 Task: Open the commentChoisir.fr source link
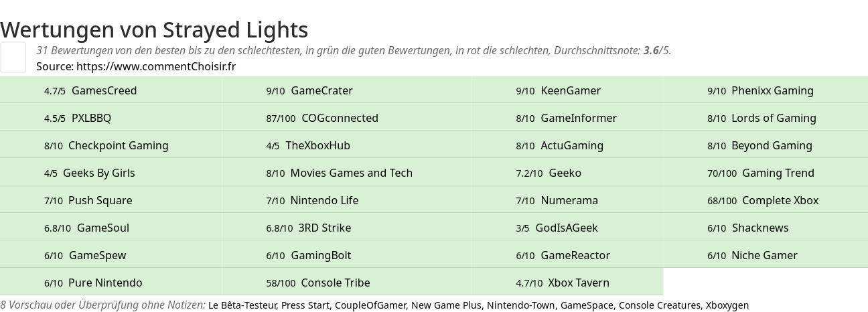[x=156, y=66]
